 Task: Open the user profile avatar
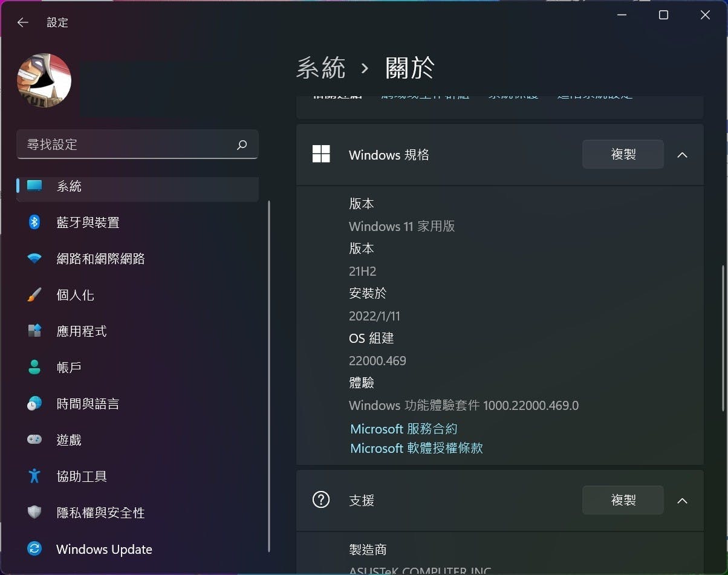click(44, 80)
